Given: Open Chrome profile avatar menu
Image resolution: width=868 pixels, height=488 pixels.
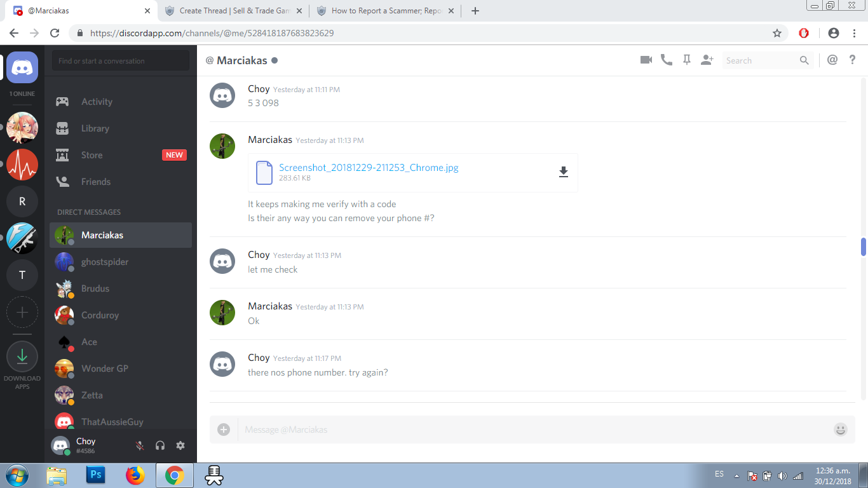Looking at the screenshot, I should point(834,33).
